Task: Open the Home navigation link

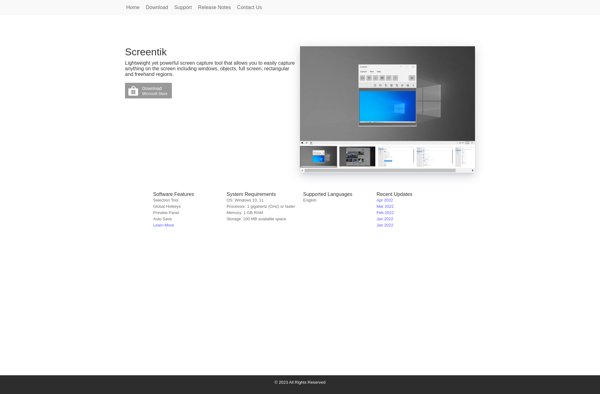Action: [132, 7]
